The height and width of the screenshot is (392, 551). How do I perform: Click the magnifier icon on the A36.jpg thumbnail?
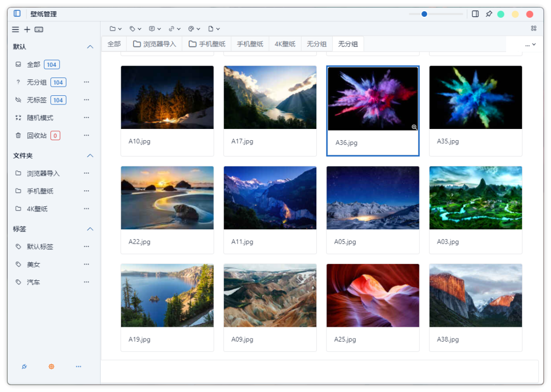coord(414,127)
